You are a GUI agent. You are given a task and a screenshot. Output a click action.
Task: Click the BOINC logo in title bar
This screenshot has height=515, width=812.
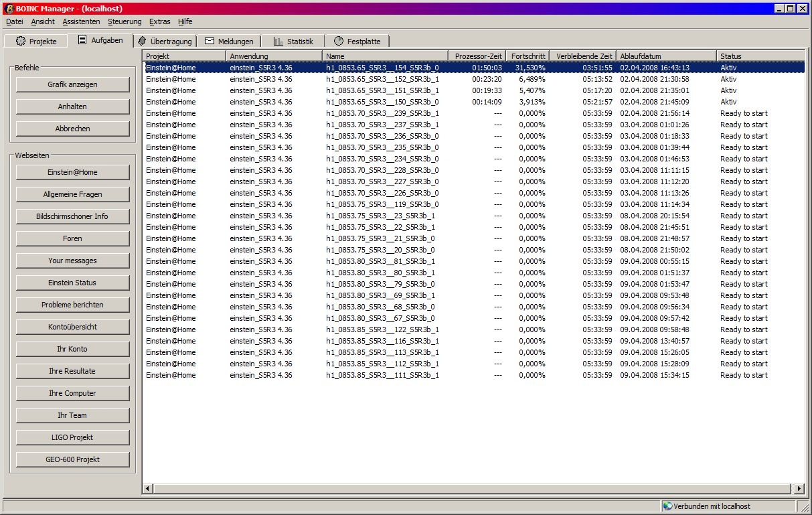click(9, 8)
